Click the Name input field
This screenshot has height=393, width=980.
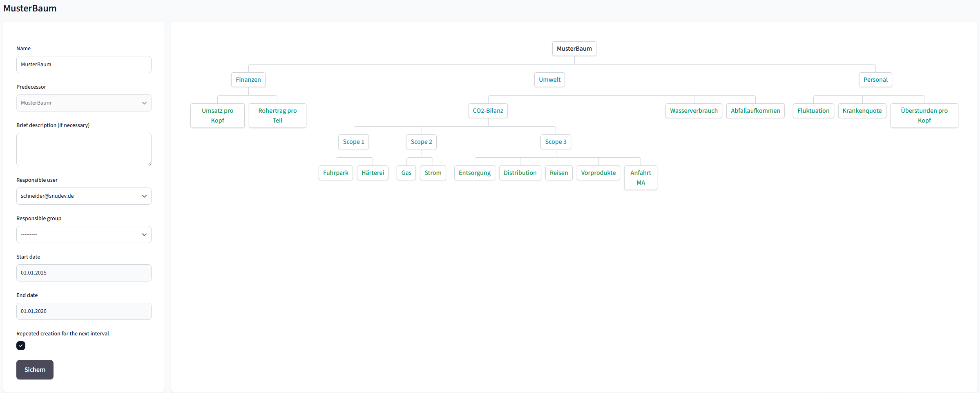coord(84,65)
